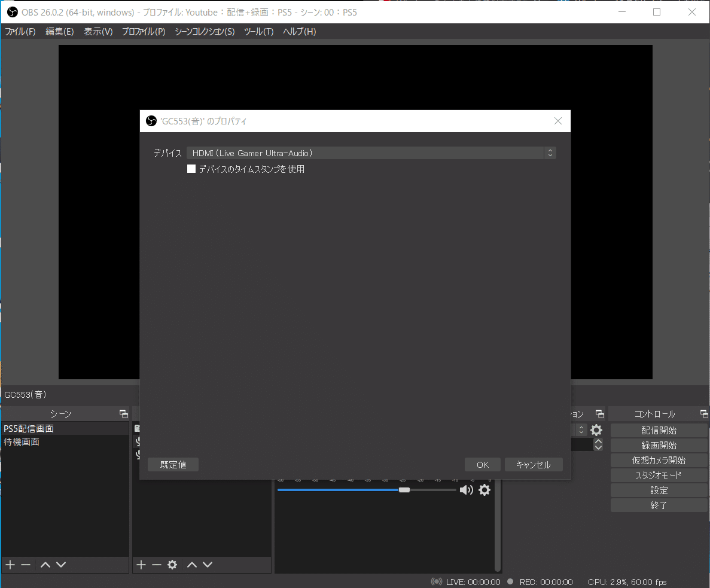710x588 pixels.
Task: Click the audio mixer vertical scrollbar
Action: click(497, 525)
